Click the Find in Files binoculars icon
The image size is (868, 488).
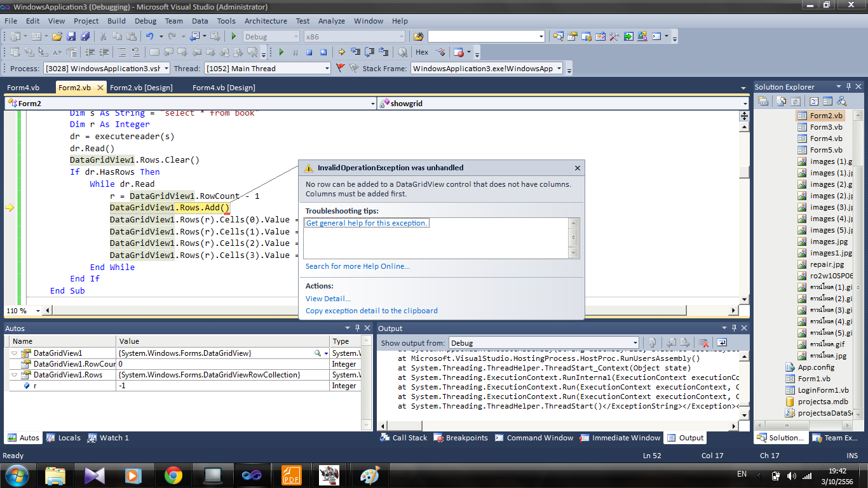418,36
